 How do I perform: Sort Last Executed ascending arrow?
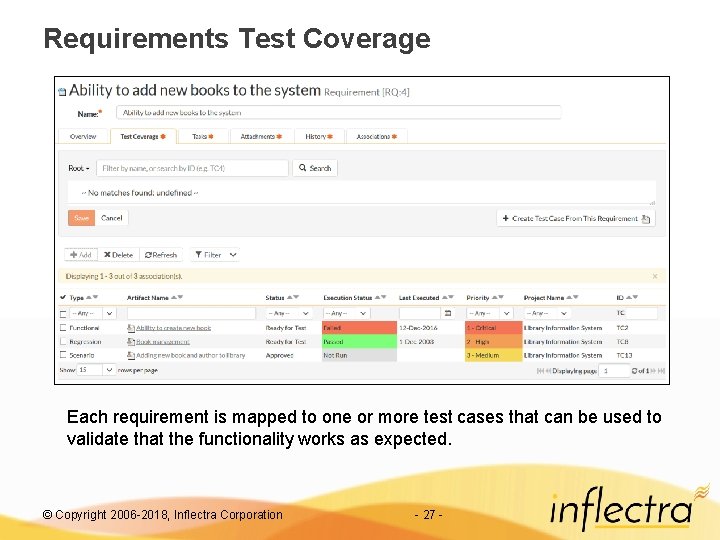[444, 297]
